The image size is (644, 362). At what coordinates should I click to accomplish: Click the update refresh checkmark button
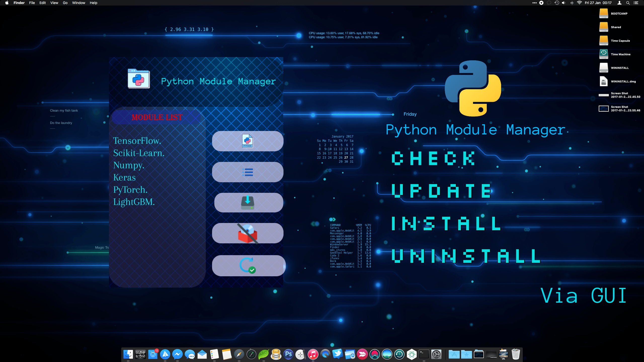tap(248, 266)
